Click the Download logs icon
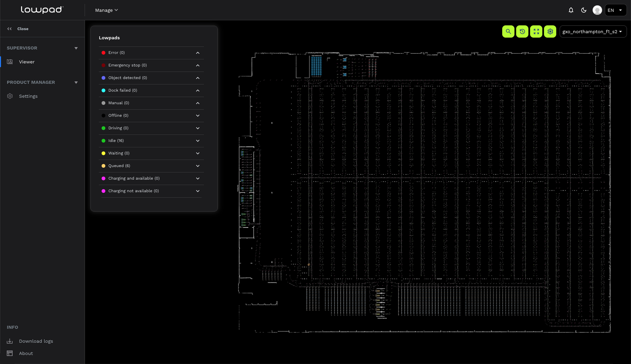The image size is (631, 364). pyautogui.click(x=10, y=341)
